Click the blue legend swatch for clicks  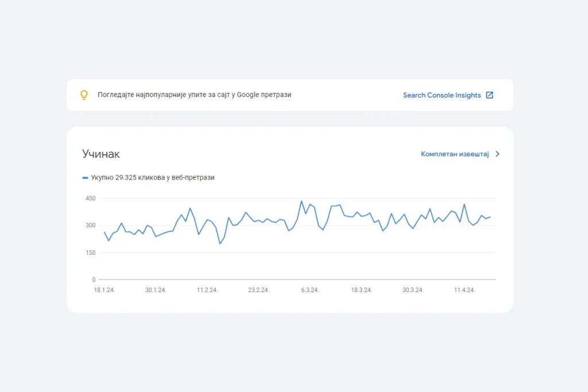tap(85, 178)
